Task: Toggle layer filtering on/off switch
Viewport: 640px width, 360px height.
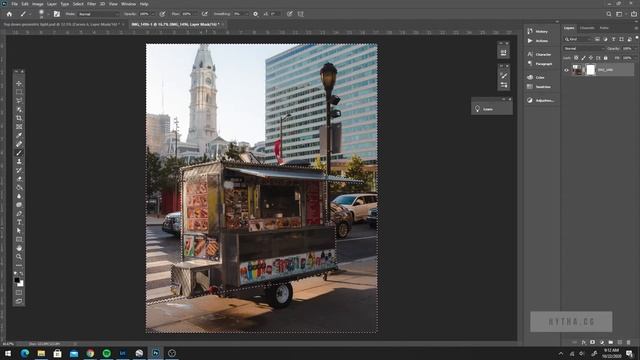Action: coord(637,38)
